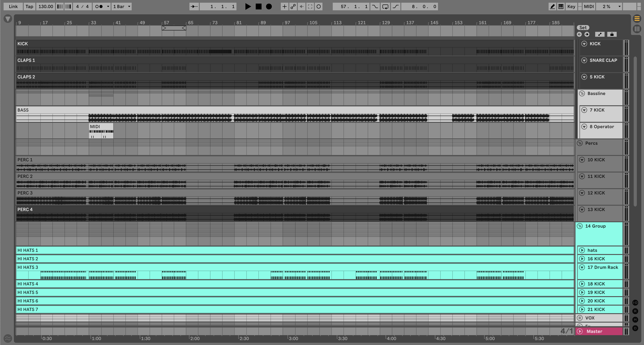Enable Draw Mode pencil
Image resolution: width=644 pixels, height=345 pixels.
(x=552, y=6)
